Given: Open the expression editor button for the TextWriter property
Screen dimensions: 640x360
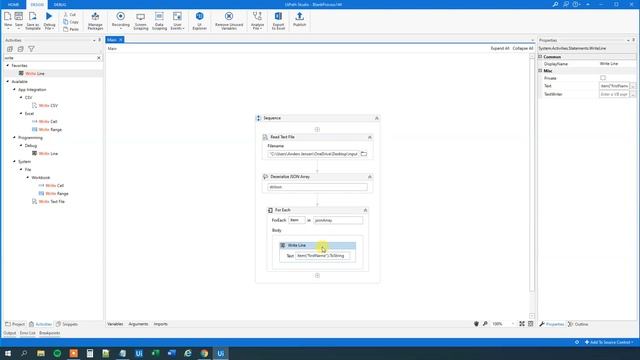Looking at the screenshot, I should point(633,94).
